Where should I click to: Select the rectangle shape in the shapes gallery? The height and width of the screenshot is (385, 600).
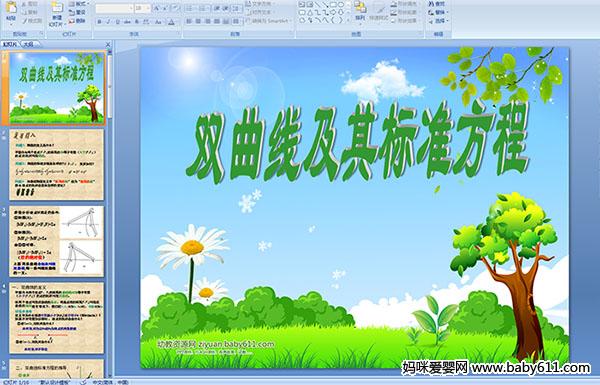tap(334, 5)
